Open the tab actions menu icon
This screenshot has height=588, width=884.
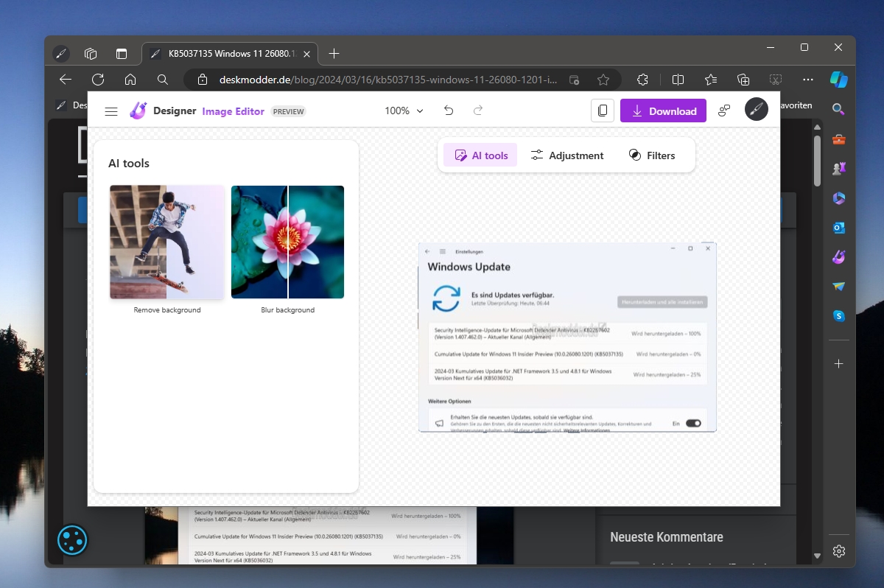click(122, 54)
